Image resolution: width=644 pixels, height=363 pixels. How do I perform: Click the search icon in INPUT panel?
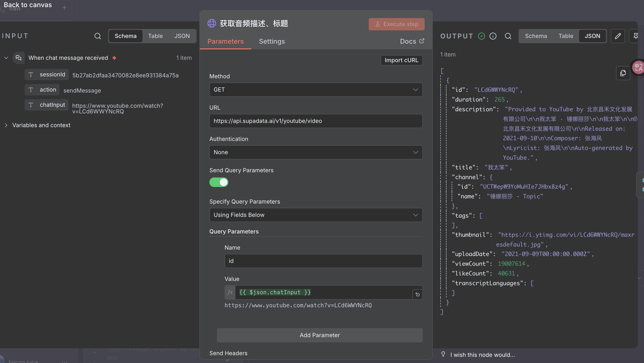97,36
